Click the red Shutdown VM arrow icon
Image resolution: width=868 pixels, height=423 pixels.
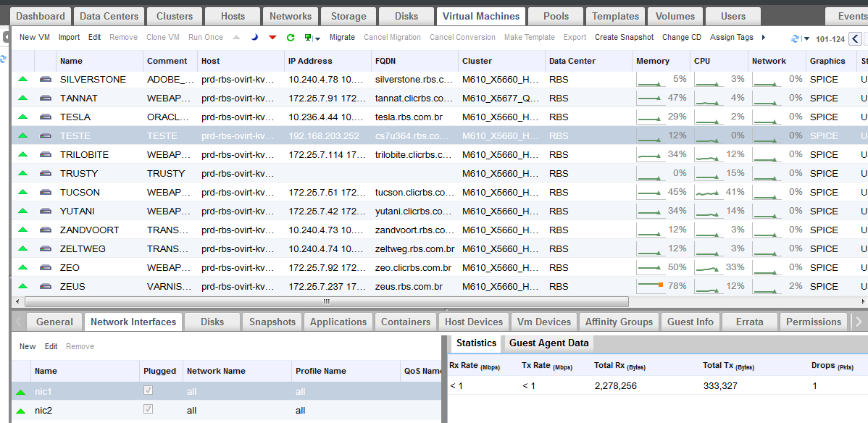pyautogui.click(x=272, y=37)
